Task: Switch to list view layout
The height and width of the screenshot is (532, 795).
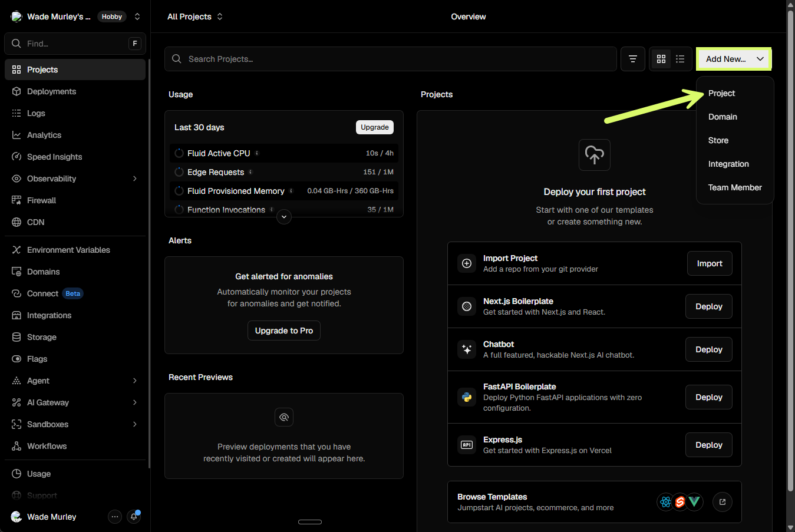Action: (x=680, y=59)
